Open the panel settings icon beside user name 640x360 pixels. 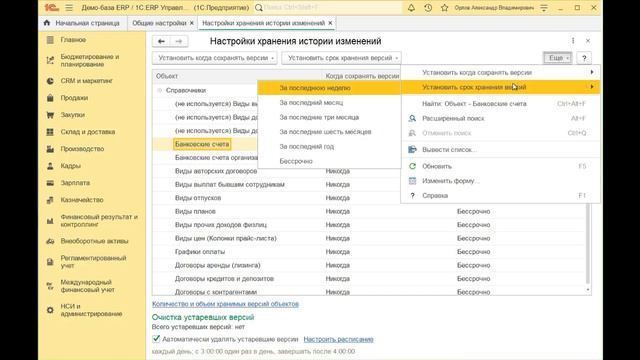click(x=544, y=8)
